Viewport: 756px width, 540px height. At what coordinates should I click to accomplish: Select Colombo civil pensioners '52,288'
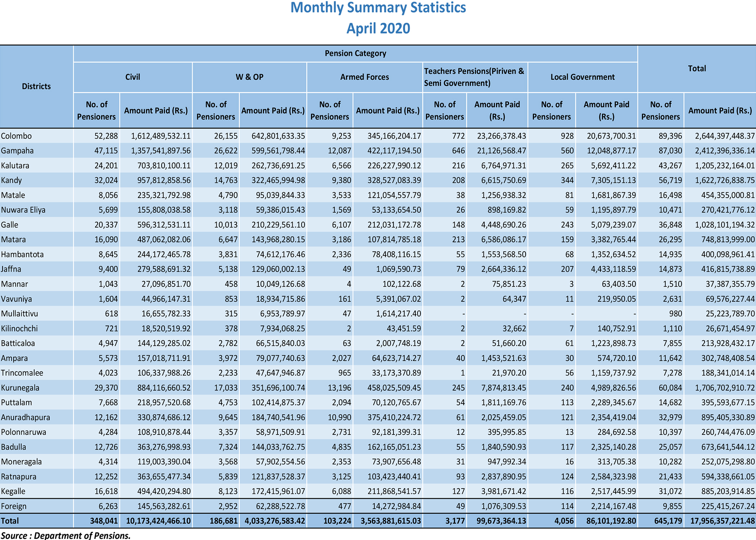(x=106, y=136)
